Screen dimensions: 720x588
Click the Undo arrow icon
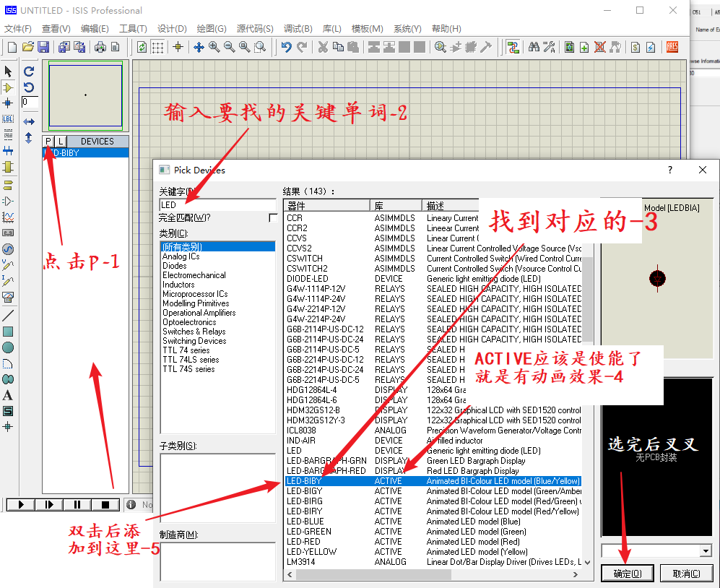tap(287, 47)
